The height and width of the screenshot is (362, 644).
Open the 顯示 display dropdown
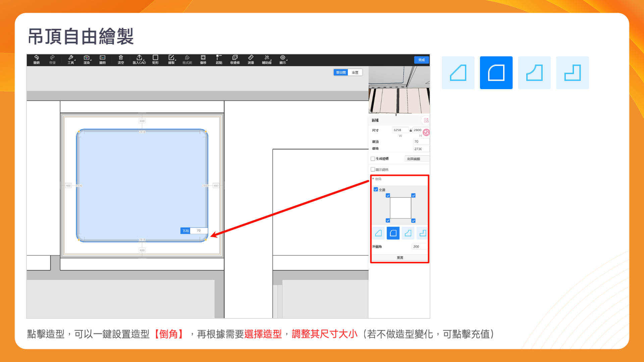pos(283,59)
